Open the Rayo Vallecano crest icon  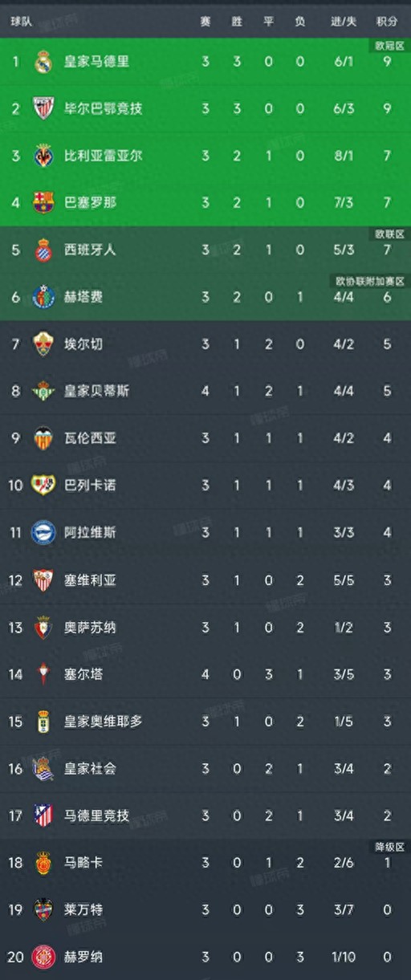click(x=43, y=486)
